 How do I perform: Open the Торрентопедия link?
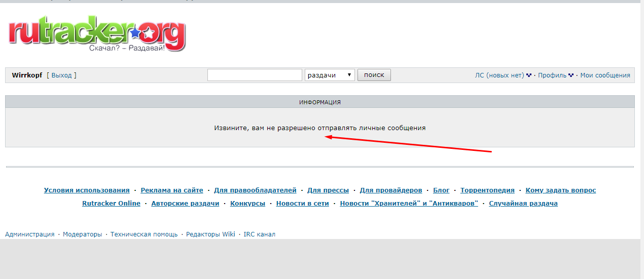click(487, 190)
